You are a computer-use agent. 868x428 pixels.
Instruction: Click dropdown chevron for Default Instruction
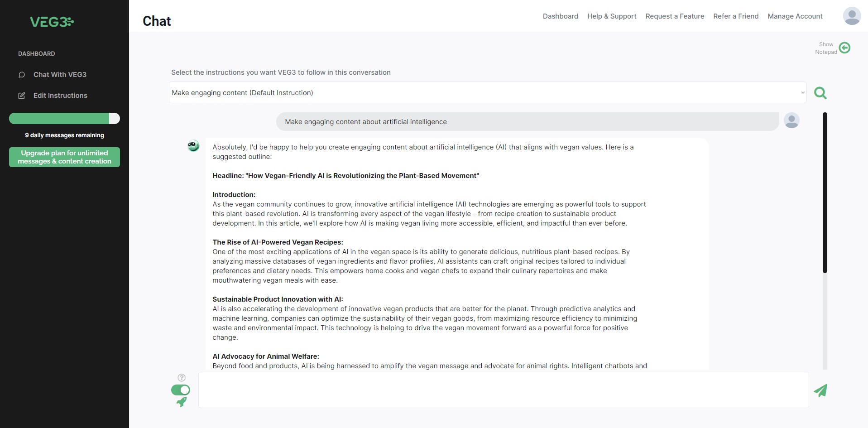[x=802, y=93]
